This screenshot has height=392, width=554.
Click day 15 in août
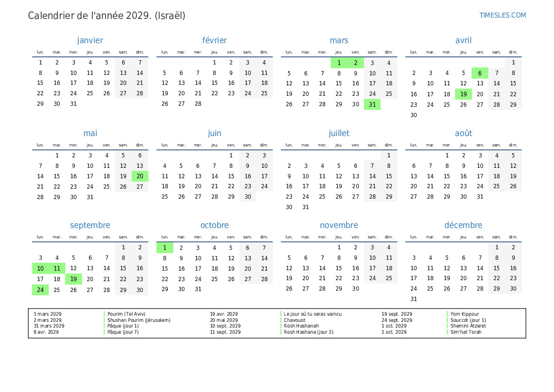tap(446, 176)
